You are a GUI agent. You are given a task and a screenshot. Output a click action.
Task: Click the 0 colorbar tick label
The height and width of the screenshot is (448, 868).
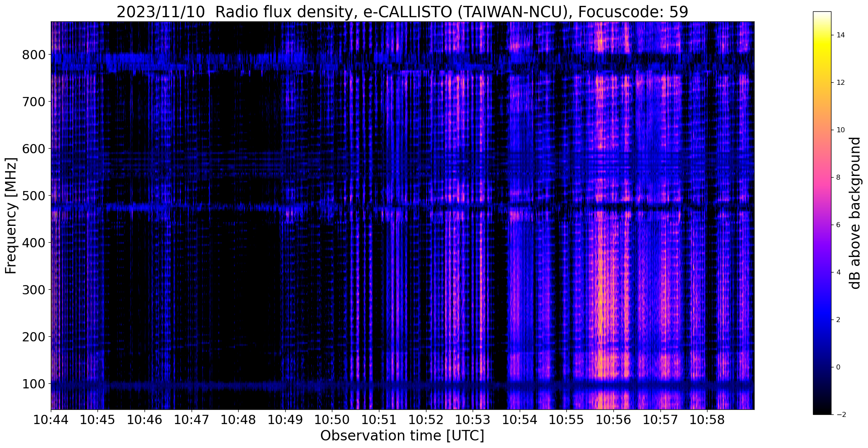pyautogui.click(x=839, y=367)
